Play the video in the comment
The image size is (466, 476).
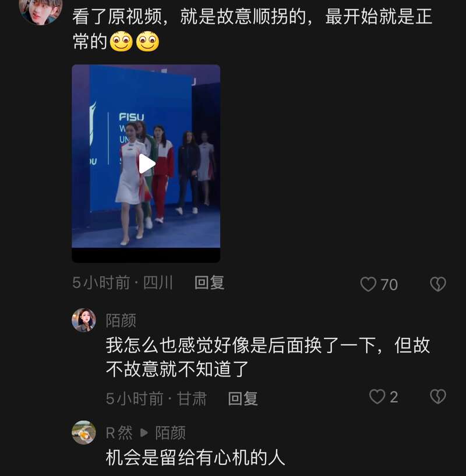tap(147, 164)
